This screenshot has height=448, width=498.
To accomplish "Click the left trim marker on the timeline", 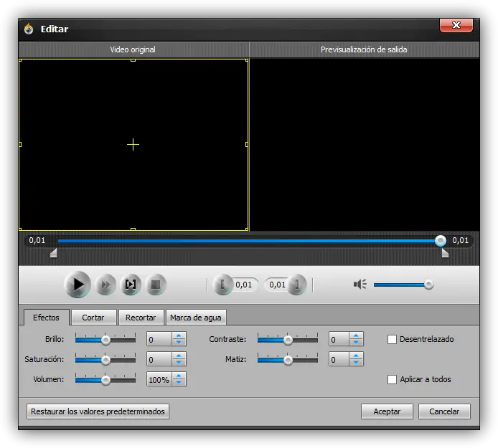I will click(53, 253).
